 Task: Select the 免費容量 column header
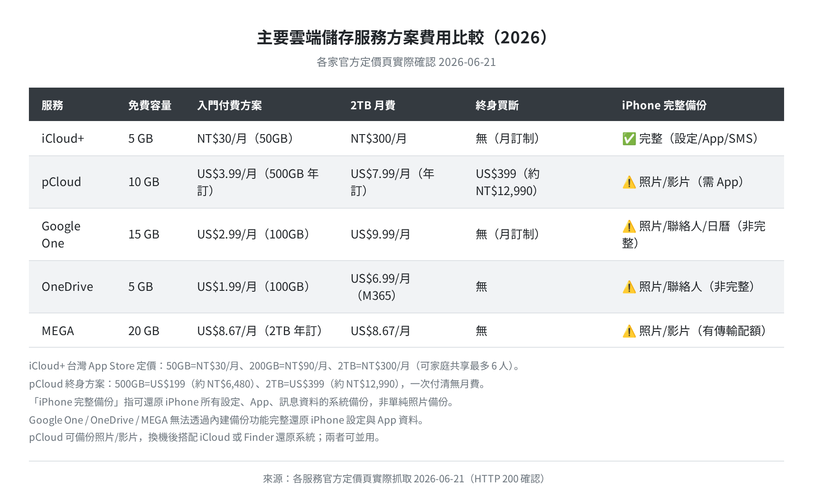click(x=150, y=105)
